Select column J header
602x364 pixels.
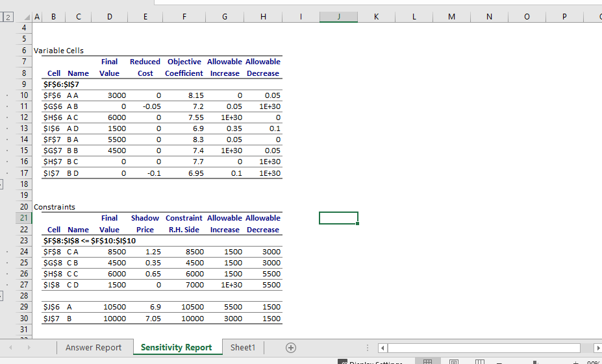(x=338, y=17)
